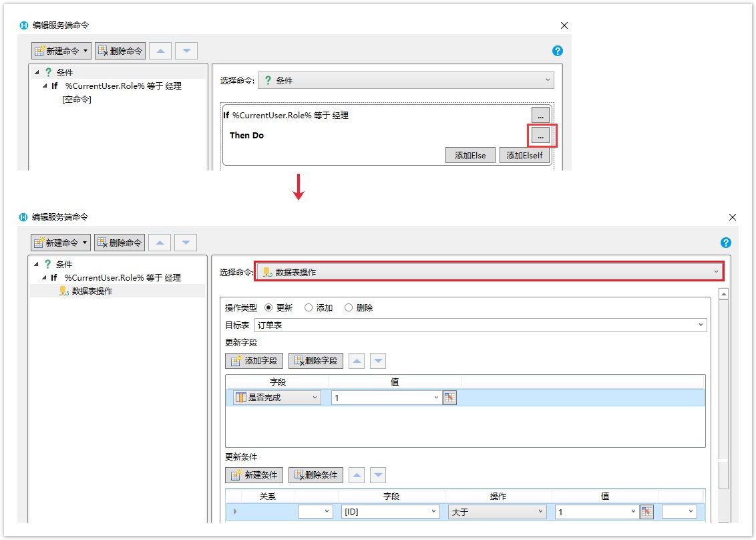The image size is (756, 540).
Task: Open the [ID] field dropdown in 更新条件
Action: pyautogui.click(x=390, y=512)
